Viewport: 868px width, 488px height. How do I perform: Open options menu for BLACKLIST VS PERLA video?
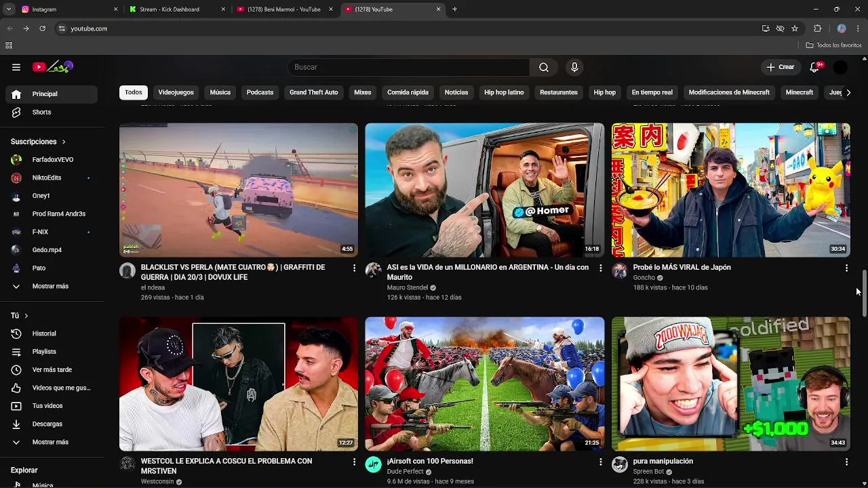pyautogui.click(x=354, y=268)
